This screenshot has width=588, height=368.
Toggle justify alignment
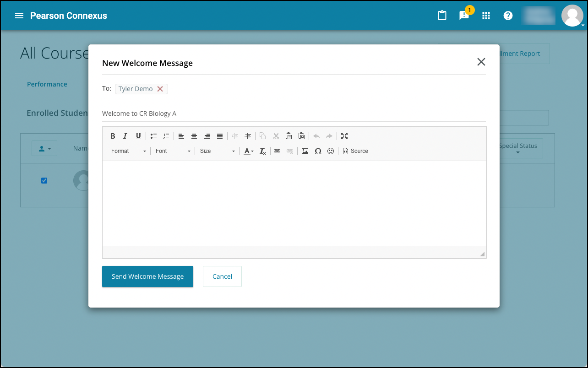(x=220, y=136)
